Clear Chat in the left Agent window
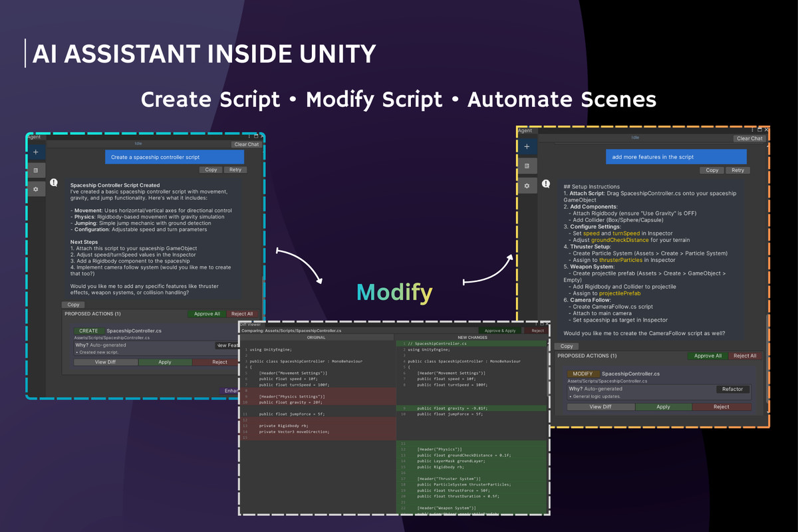 coord(246,144)
